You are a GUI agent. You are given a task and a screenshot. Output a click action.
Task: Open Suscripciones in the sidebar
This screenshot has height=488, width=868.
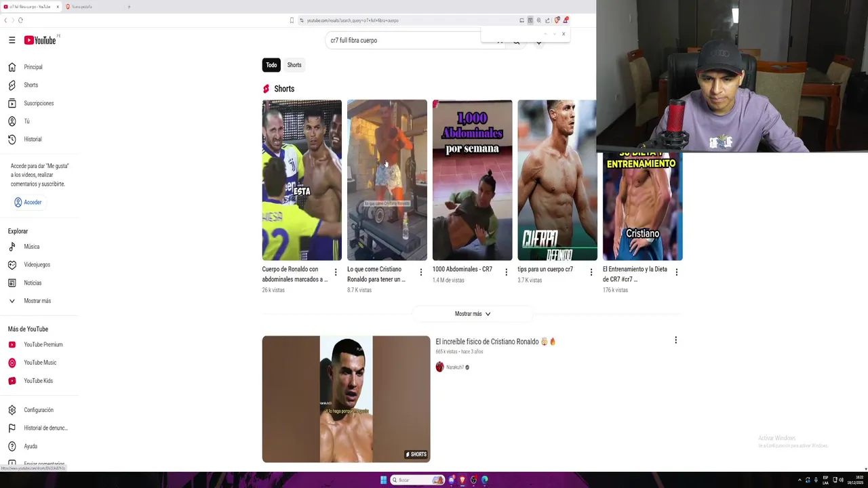38,103
